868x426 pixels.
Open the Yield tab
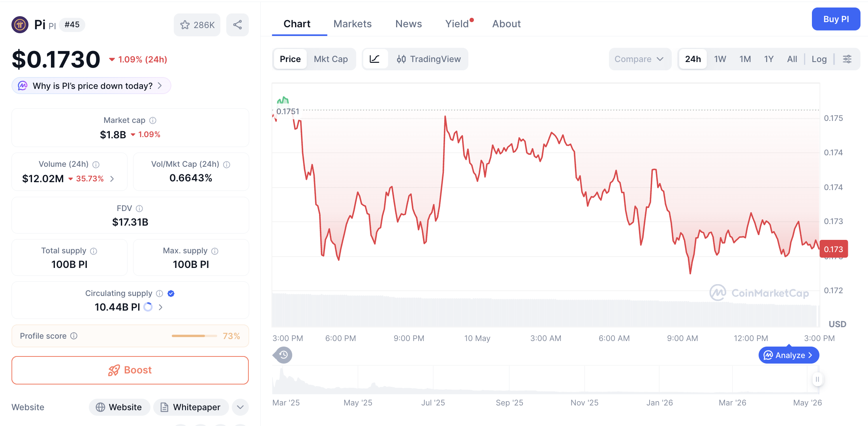coord(457,24)
